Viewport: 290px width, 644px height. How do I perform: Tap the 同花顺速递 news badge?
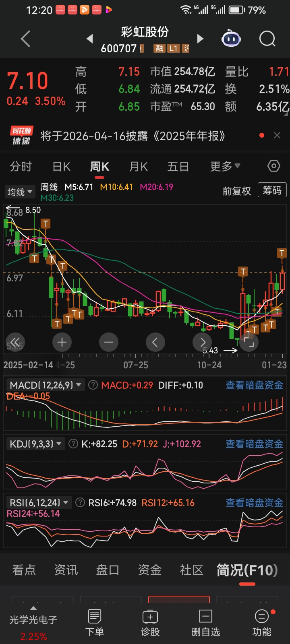pos(21,136)
